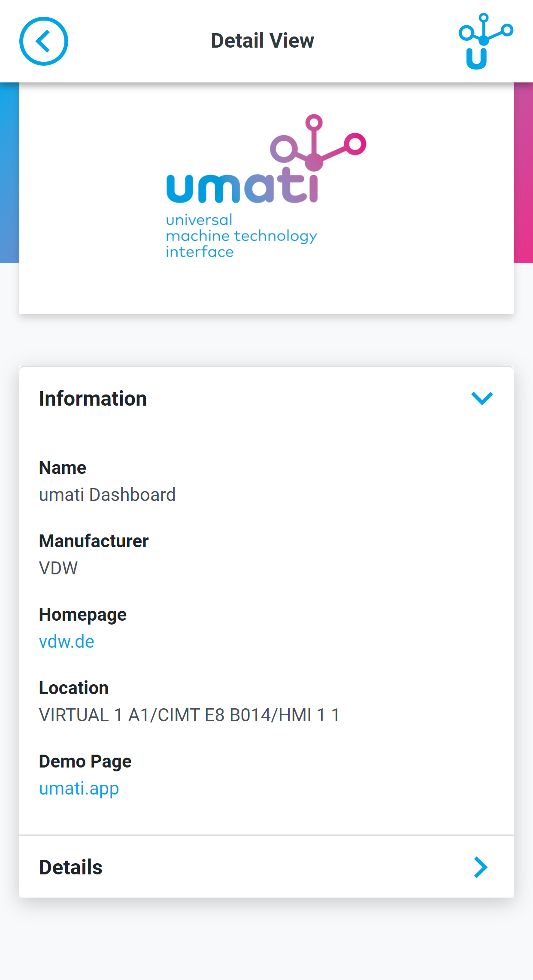Select the Information section heading
This screenshot has width=533, height=980.
pyautogui.click(x=93, y=398)
